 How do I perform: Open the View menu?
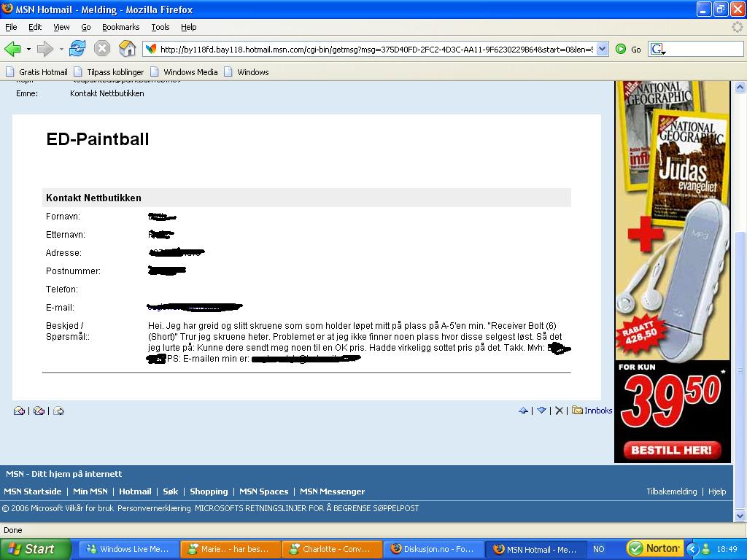(x=61, y=27)
